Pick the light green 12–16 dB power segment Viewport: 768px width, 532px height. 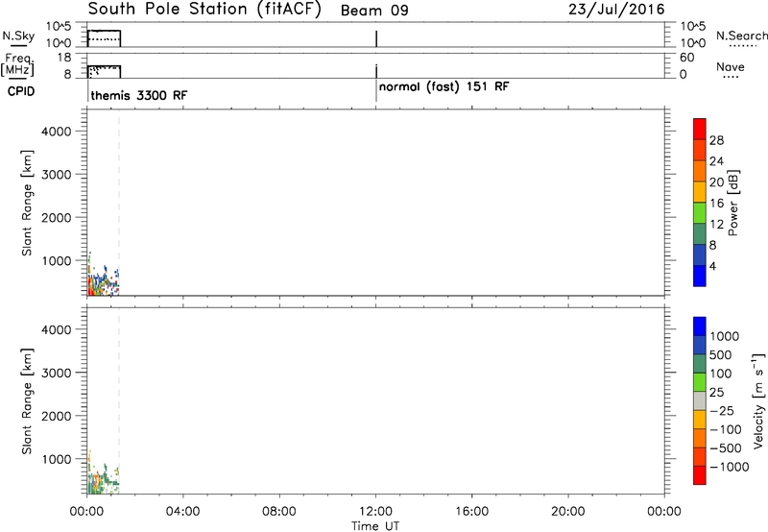(x=700, y=213)
